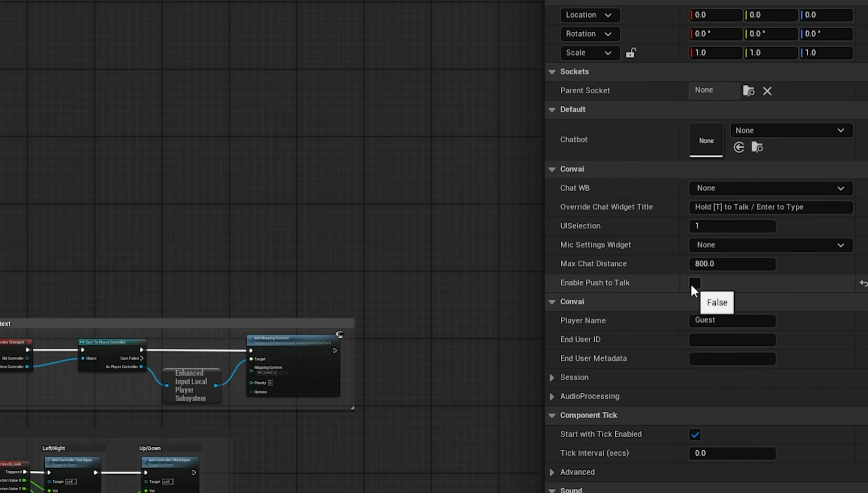This screenshot has width=868, height=493.
Task: Open the Chat WB dropdown
Action: point(770,188)
